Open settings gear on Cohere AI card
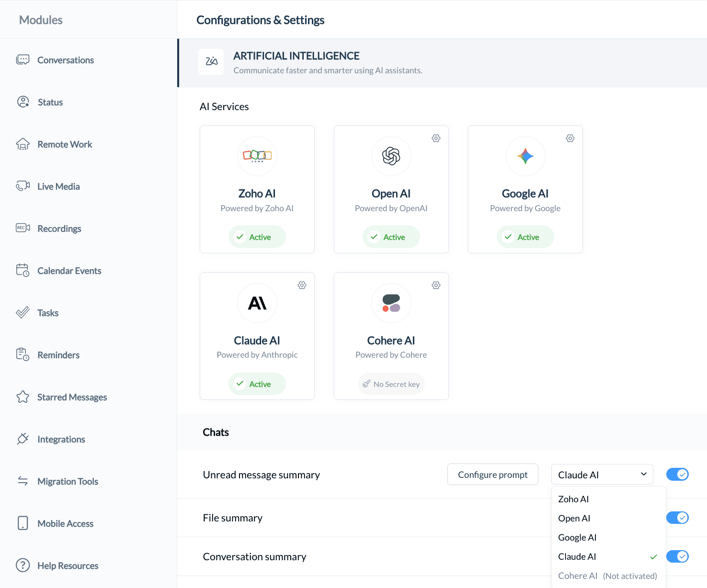 click(x=436, y=285)
